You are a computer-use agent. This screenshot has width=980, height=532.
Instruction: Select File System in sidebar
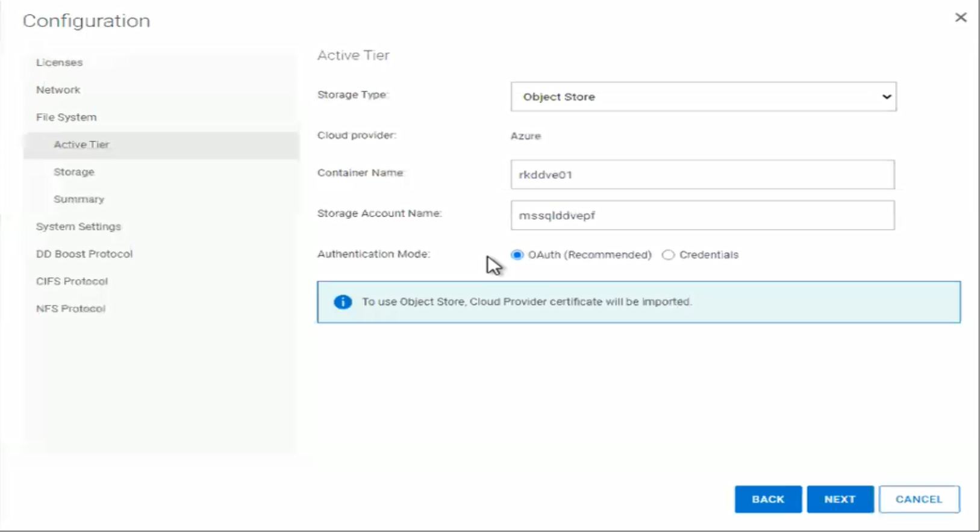[x=66, y=117]
